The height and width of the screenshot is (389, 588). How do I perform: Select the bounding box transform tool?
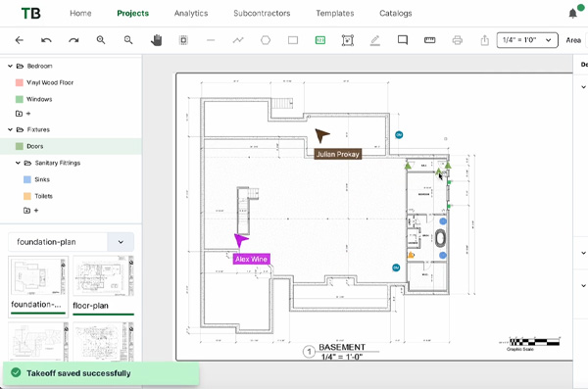[x=348, y=40]
